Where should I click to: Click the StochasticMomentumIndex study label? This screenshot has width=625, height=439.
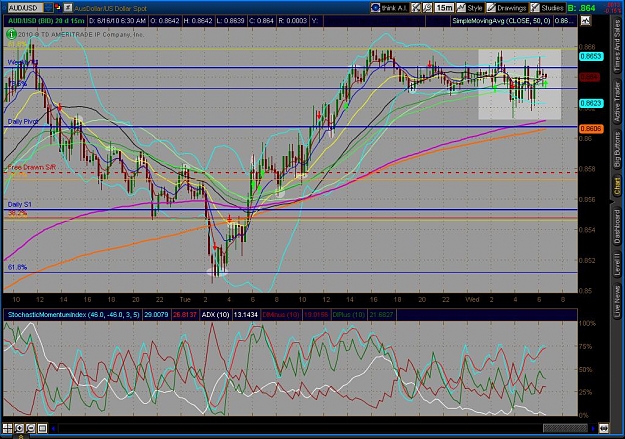click(73, 315)
